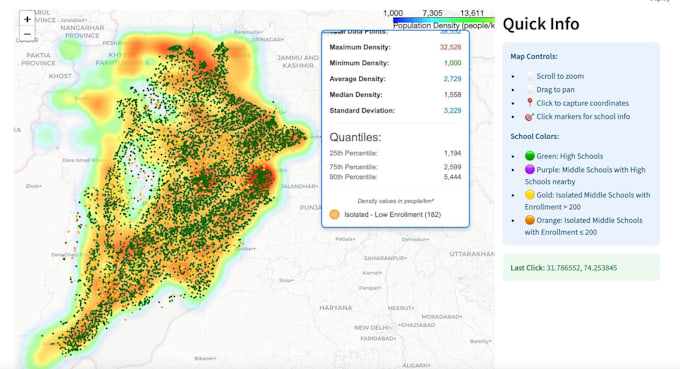Click the NANGARHAR PROVINCE map label
This screenshot has width=680, height=369.
82,32
